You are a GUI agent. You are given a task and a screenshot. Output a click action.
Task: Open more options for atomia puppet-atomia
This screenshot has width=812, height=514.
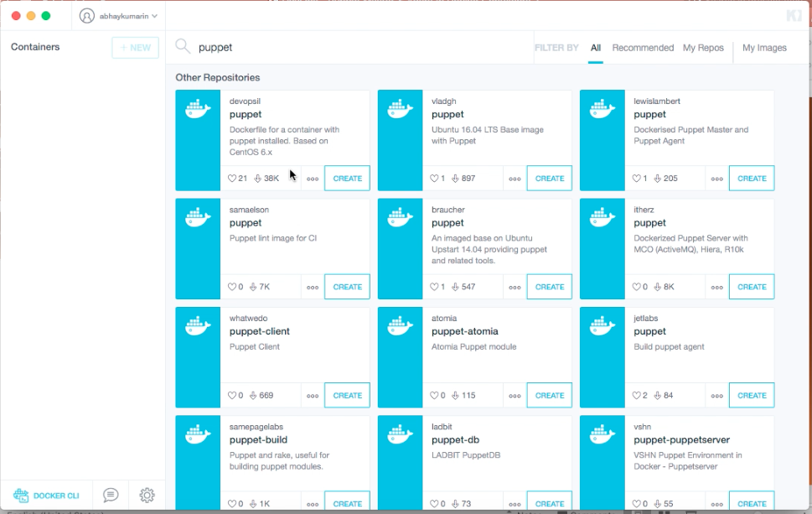pos(515,396)
